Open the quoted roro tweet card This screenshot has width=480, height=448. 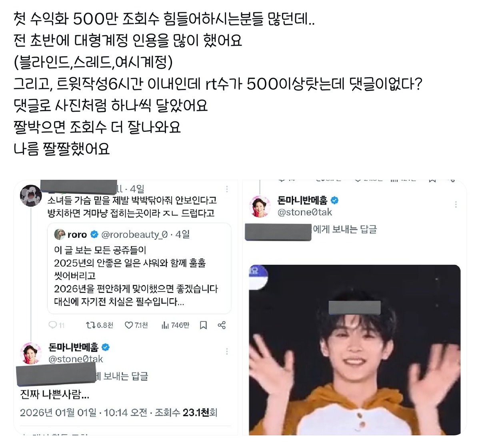coord(139,268)
